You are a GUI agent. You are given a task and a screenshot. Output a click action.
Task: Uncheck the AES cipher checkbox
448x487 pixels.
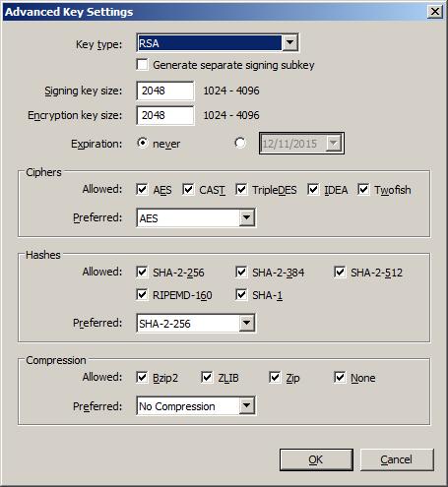142,189
